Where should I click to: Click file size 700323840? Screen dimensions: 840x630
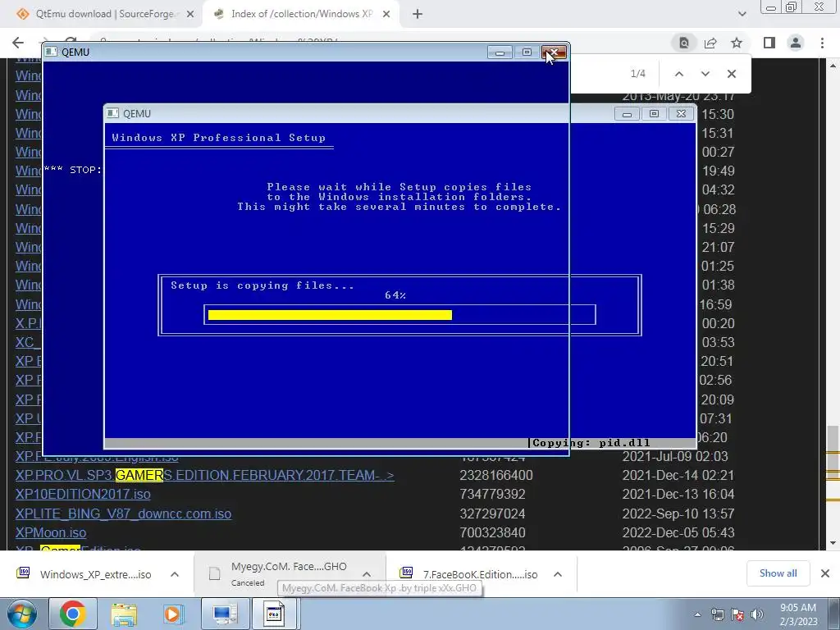click(x=492, y=532)
